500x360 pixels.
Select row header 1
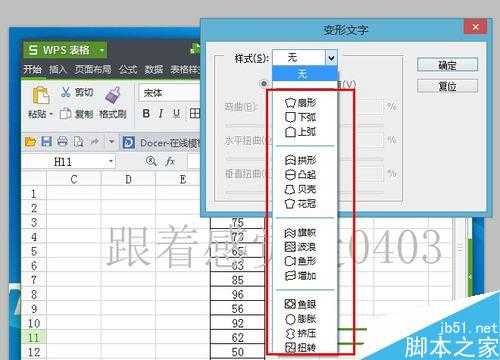tap(33, 194)
